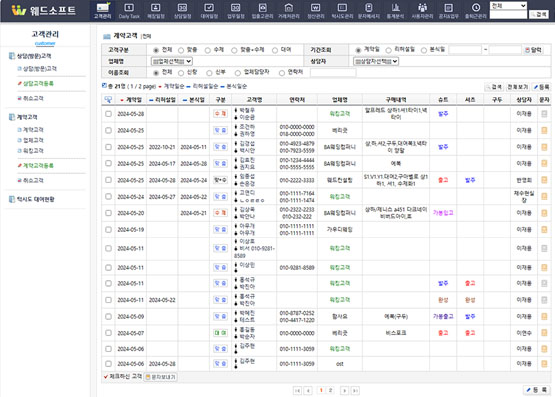Open the Daily Task toolbar icon
Viewport: 555px width, 397px height.
129,10
